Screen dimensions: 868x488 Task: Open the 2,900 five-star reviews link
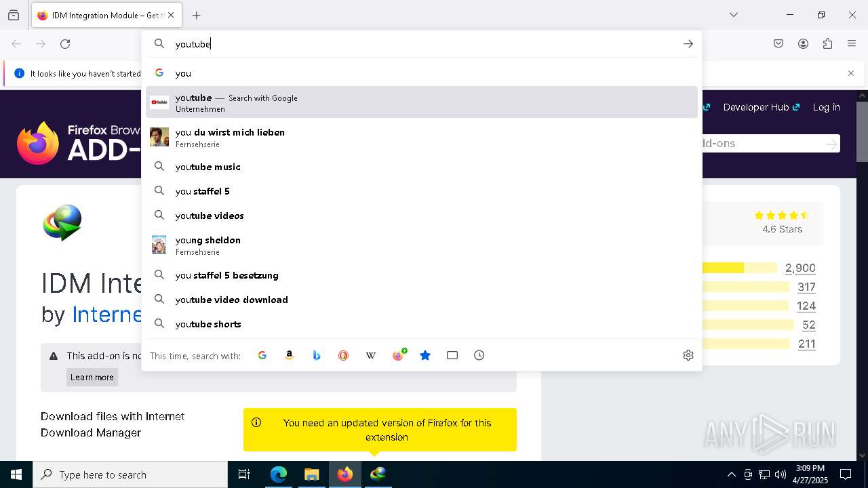[x=800, y=268]
